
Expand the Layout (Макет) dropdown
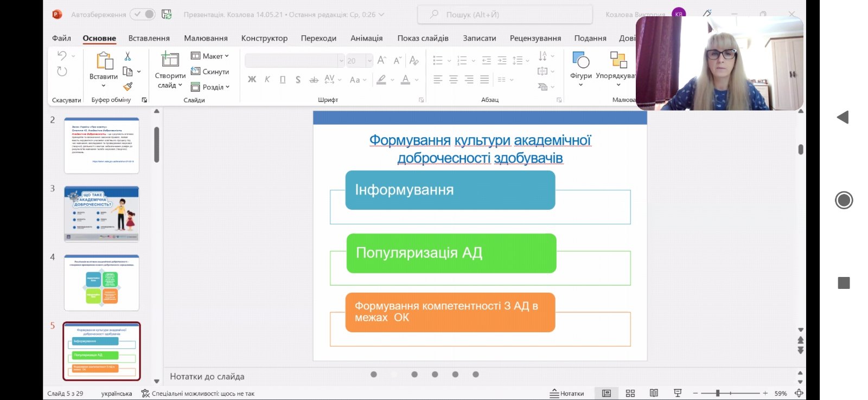point(210,56)
